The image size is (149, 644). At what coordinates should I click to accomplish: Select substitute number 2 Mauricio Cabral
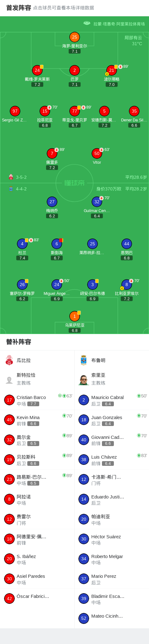[x=84, y=400]
